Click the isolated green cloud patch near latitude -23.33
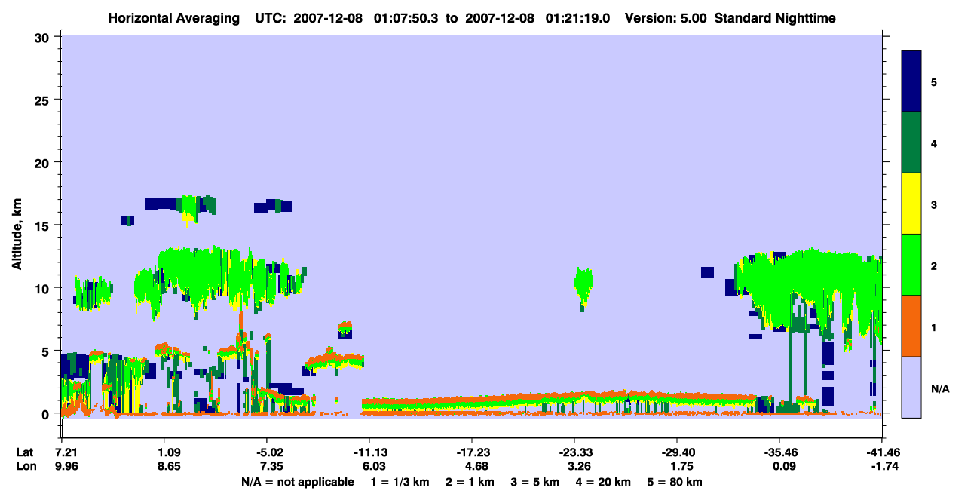The height and width of the screenshot is (503, 980). pyautogui.click(x=582, y=287)
